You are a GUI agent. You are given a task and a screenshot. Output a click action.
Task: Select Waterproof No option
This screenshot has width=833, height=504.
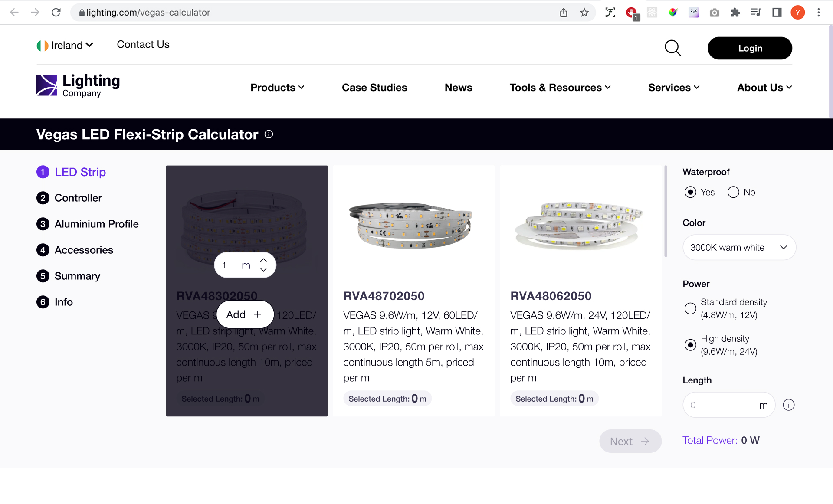click(x=733, y=192)
